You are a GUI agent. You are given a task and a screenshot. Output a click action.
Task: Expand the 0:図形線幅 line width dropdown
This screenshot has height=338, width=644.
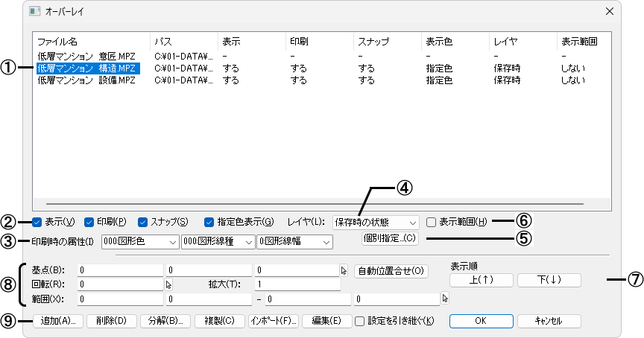(294, 241)
